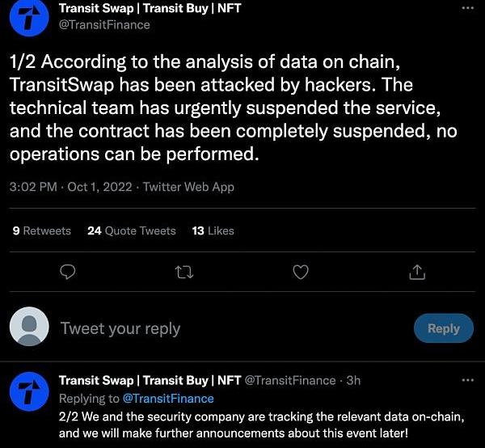485x448 pixels.
Task: Open the Replying to @TransitFinance mention link
Action: point(168,399)
